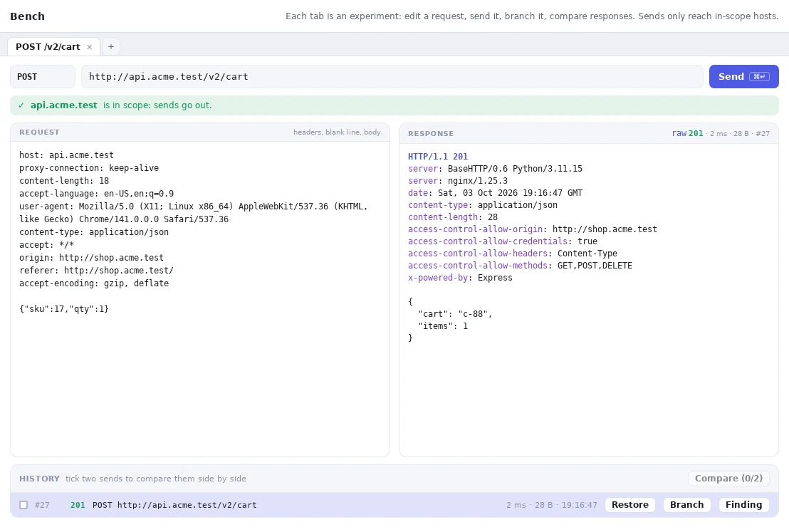The height and width of the screenshot is (532, 789).
Task: Open Compare (0/2) view
Action: click(728, 479)
